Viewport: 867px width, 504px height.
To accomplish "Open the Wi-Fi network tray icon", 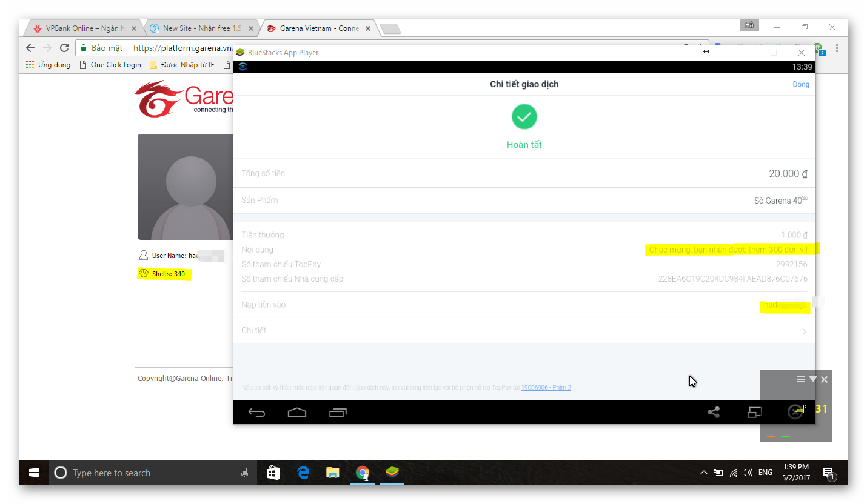I will (734, 472).
